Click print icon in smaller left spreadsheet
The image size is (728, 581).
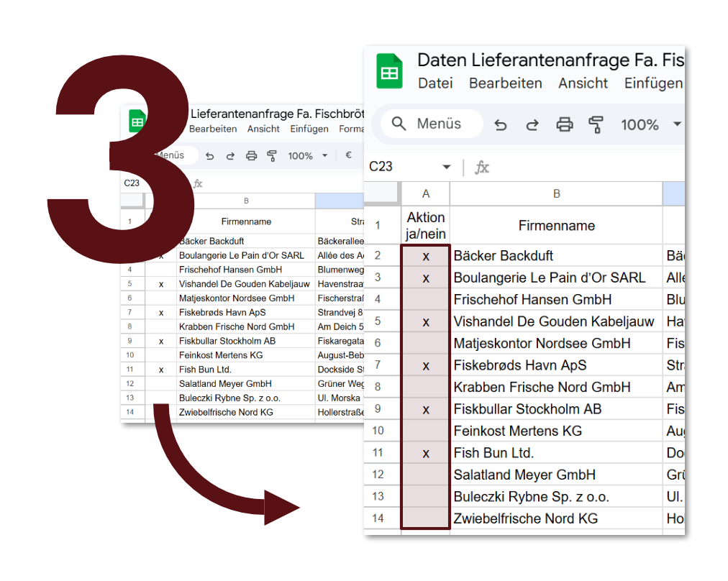(x=251, y=156)
